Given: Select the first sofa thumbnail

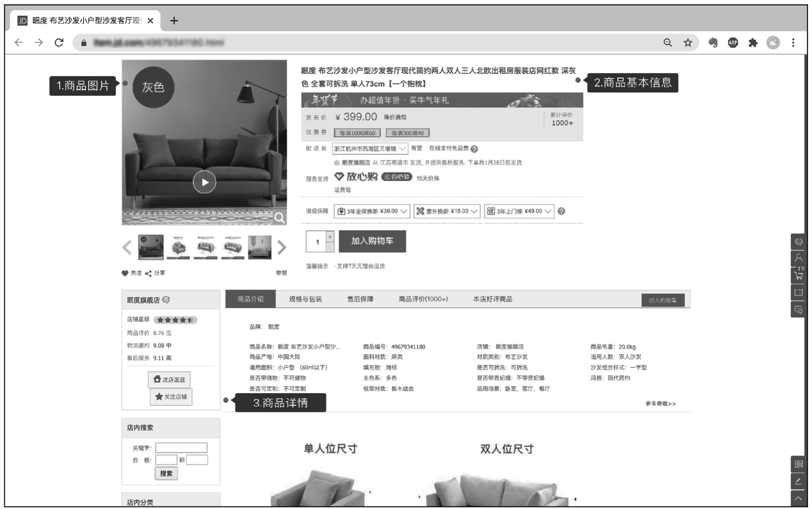Looking at the screenshot, I should (x=151, y=247).
